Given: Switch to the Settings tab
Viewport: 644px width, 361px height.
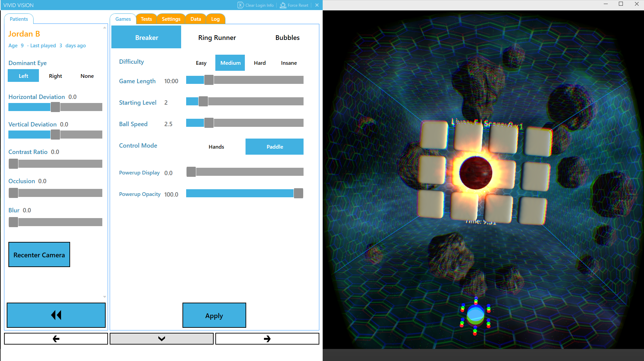Looking at the screenshot, I should pos(171,19).
